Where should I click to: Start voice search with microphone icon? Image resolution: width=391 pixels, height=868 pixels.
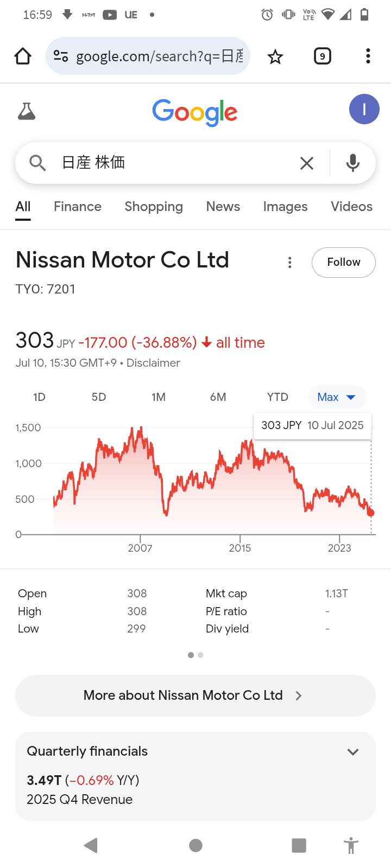353,163
